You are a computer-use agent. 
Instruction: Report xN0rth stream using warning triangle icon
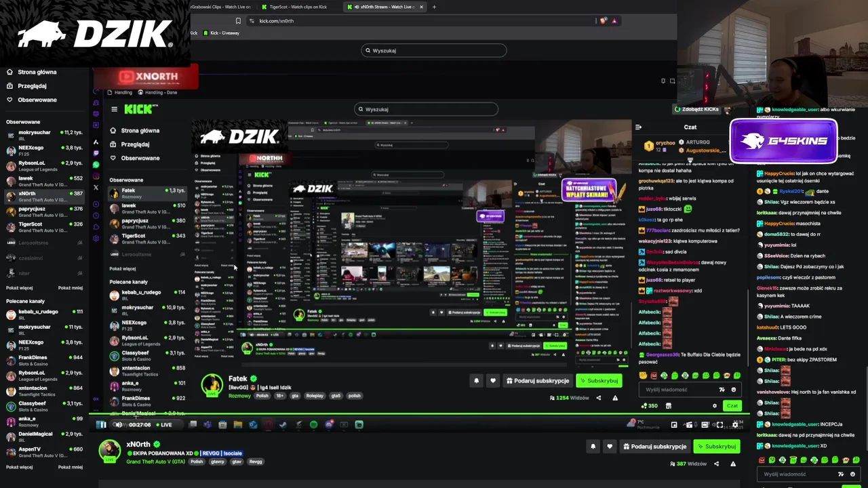point(733,464)
